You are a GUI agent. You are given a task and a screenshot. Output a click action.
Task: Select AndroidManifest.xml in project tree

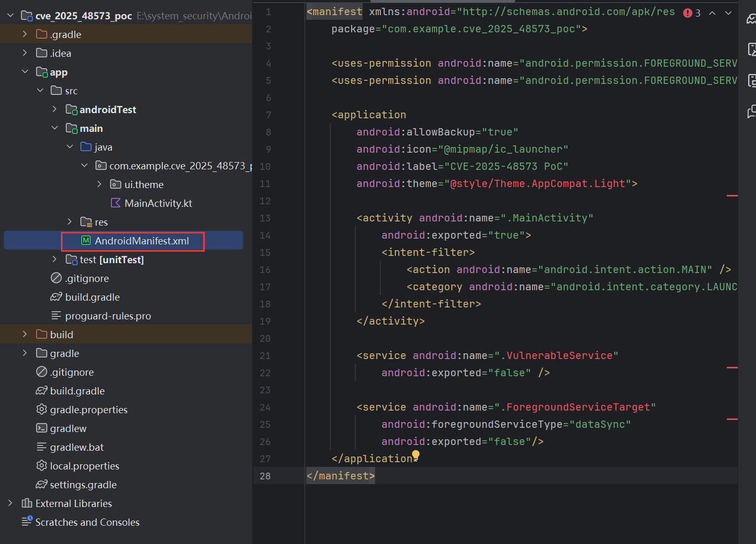pyautogui.click(x=141, y=241)
